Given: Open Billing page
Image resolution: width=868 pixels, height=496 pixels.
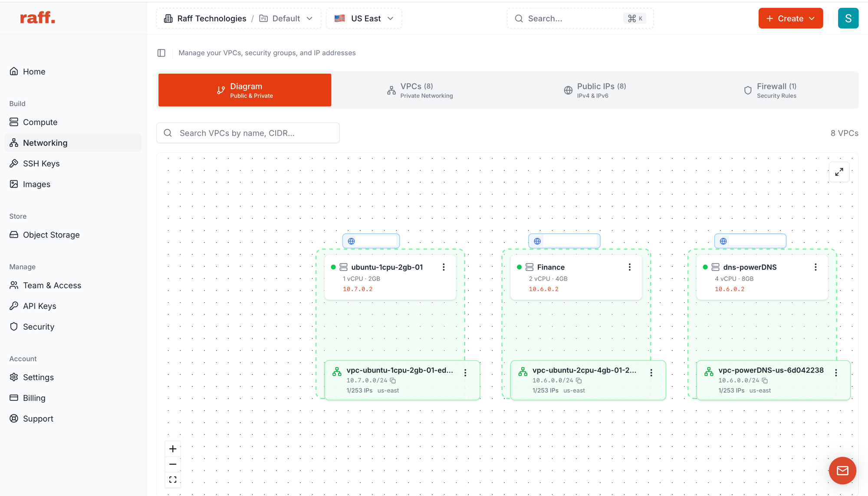Looking at the screenshot, I should (73, 398).
